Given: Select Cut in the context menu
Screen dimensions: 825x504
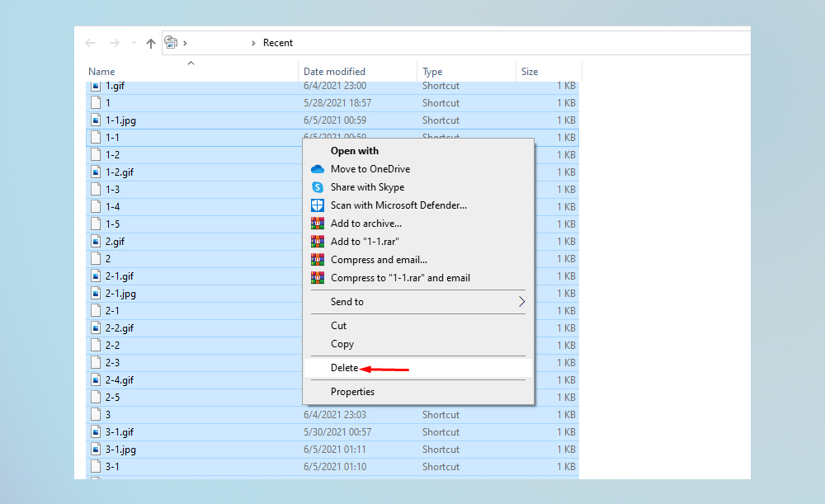Looking at the screenshot, I should pyautogui.click(x=338, y=326).
